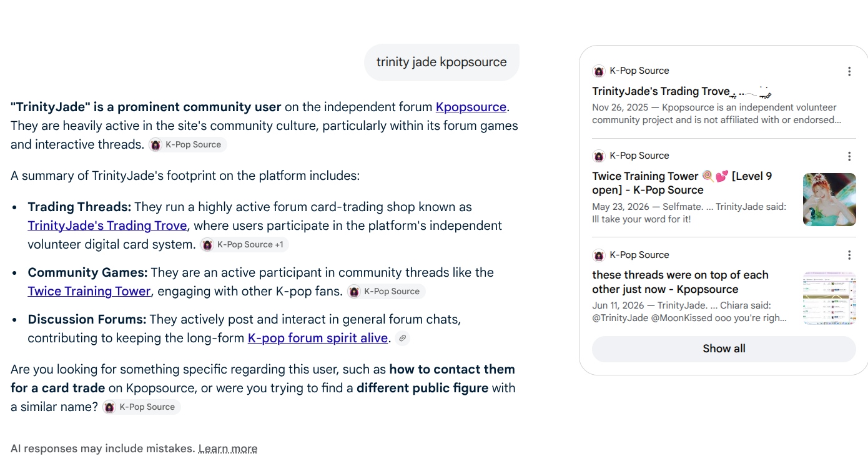Click K-Pop Source favicon on 'these threads' card
The width and height of the screenshot is (868, 466).
coord(599,255)
